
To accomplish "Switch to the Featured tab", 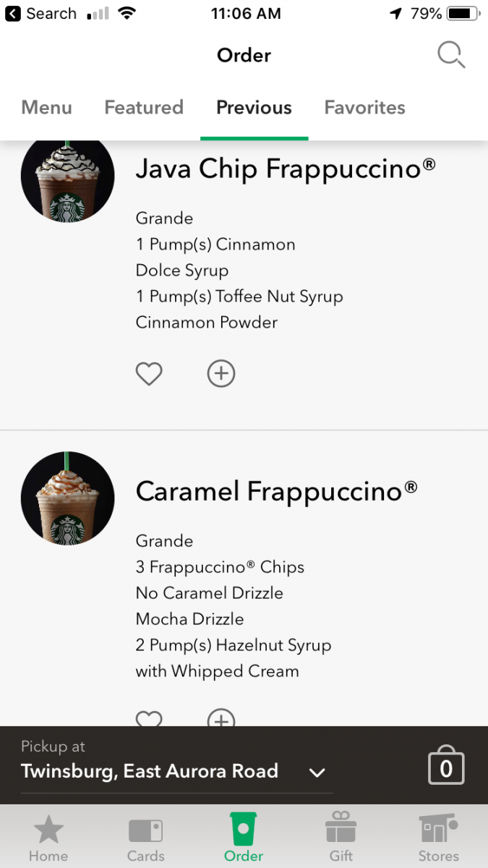I will point(144,108).
